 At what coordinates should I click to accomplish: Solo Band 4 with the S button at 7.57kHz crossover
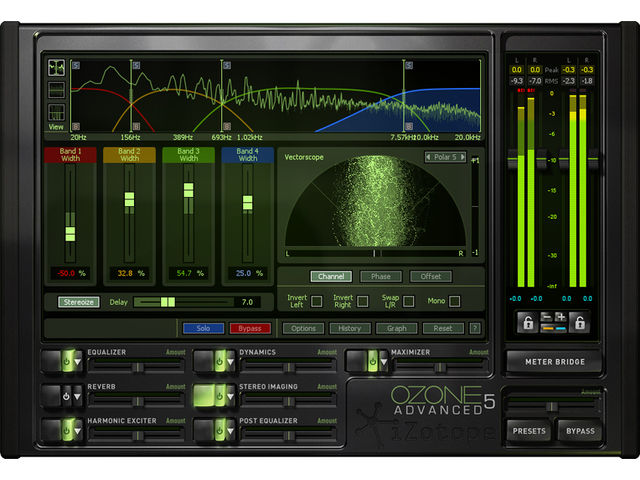pos(409,65)
